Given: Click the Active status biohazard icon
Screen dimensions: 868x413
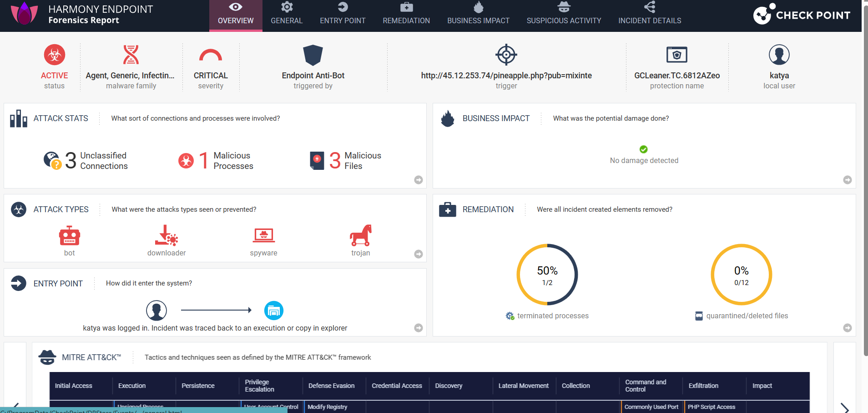Looking at the screenshot, I should [x=55, y=55].
